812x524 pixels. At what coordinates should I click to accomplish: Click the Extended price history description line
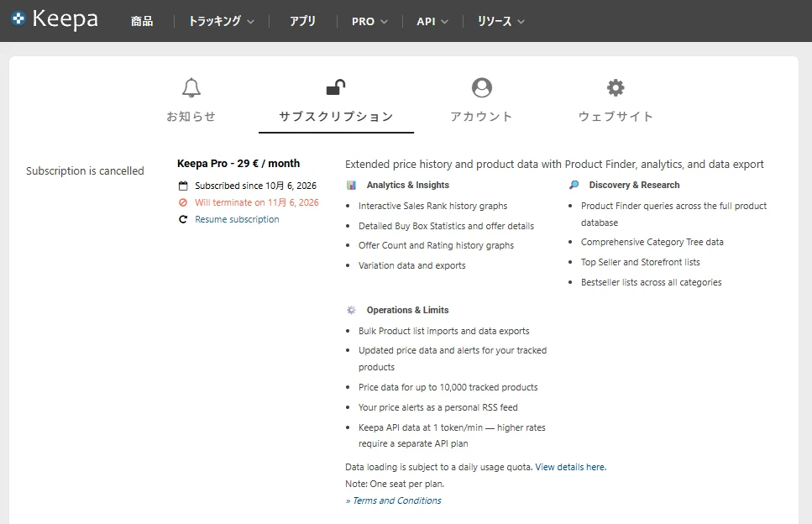(x=554, y=165)
